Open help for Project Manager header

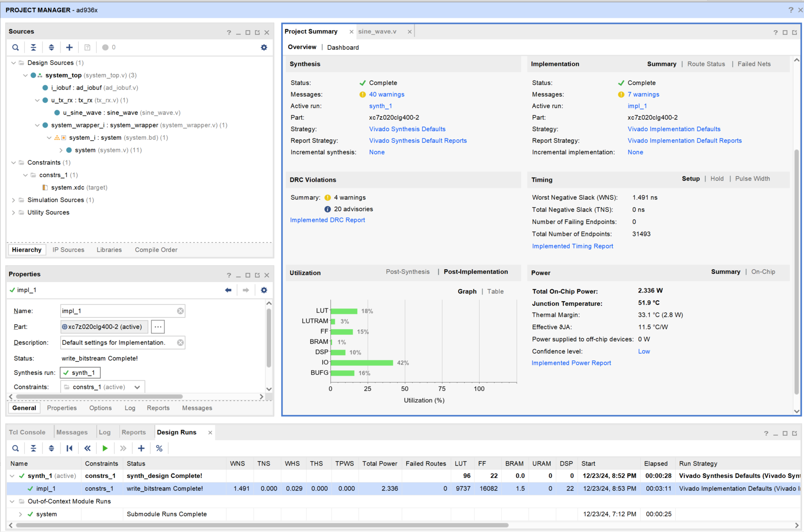tap(791, 10)
